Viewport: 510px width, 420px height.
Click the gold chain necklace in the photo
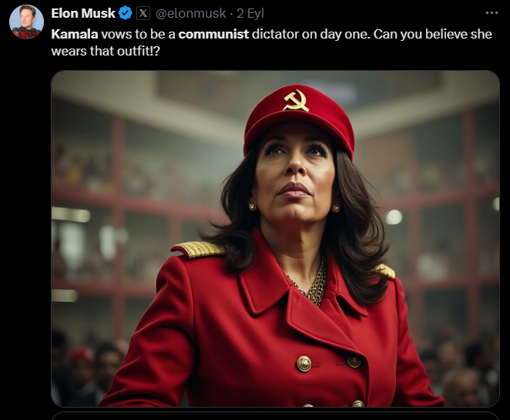point(314,283)
